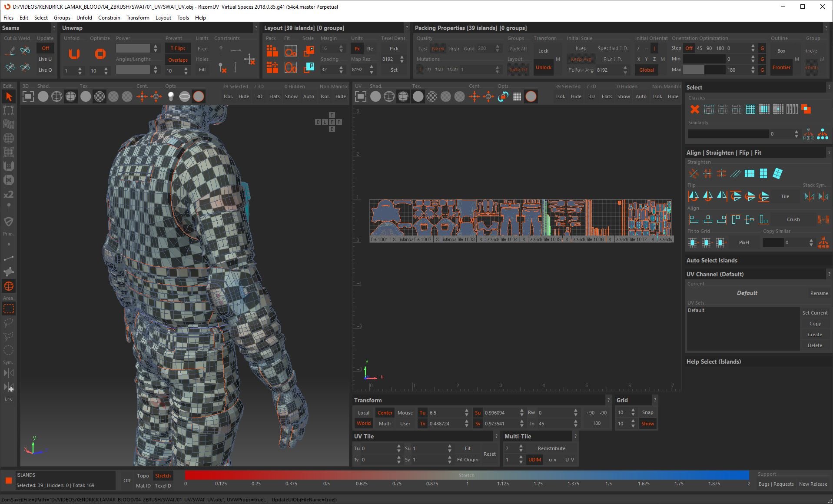
Task: Click the first Flip icon in Flip row
Action: (x=694, y=196)
